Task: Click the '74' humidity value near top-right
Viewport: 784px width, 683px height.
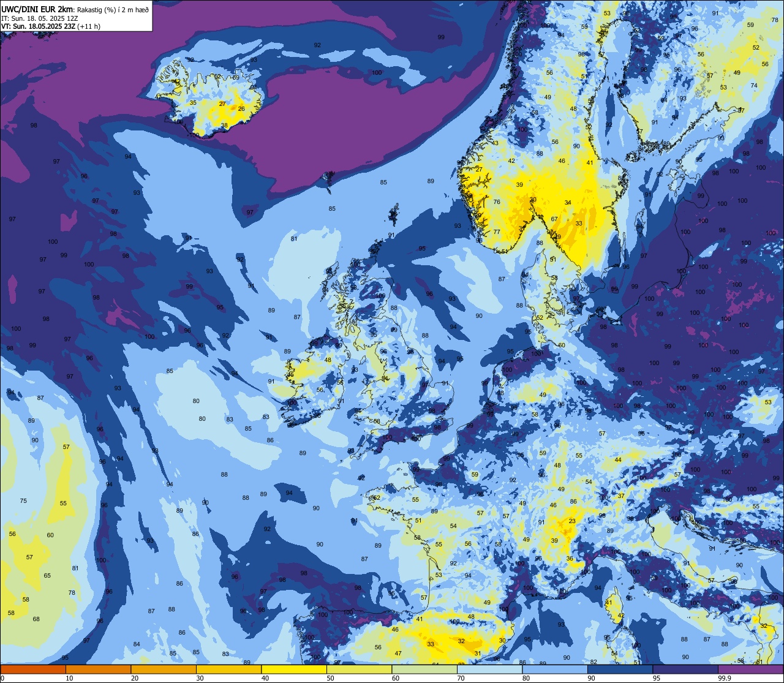Action: (754, 85)
